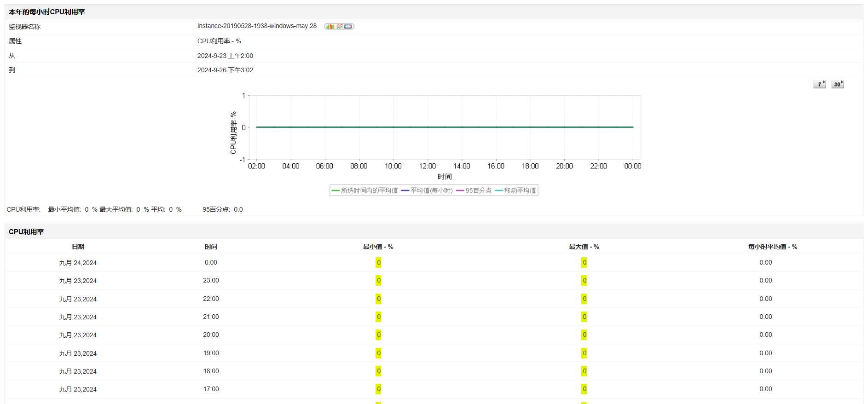Show the 30-day report
Image resolution: width=868 pixels, height=404 pixels.
click(838, 84)
